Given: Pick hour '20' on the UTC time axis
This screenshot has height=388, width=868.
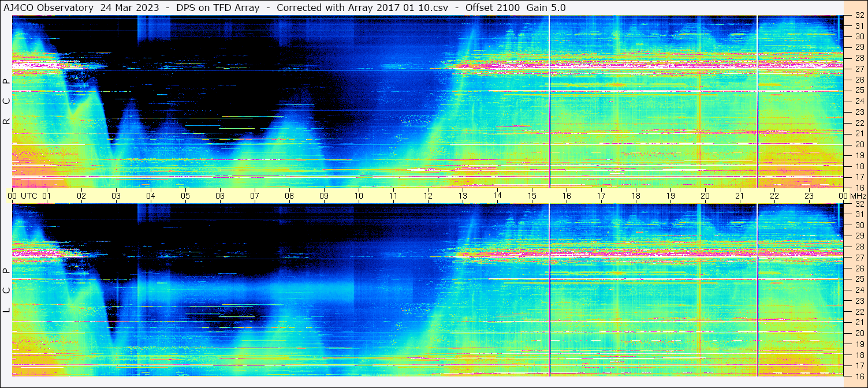Looking at the screenshot, I should pos(705,196).
